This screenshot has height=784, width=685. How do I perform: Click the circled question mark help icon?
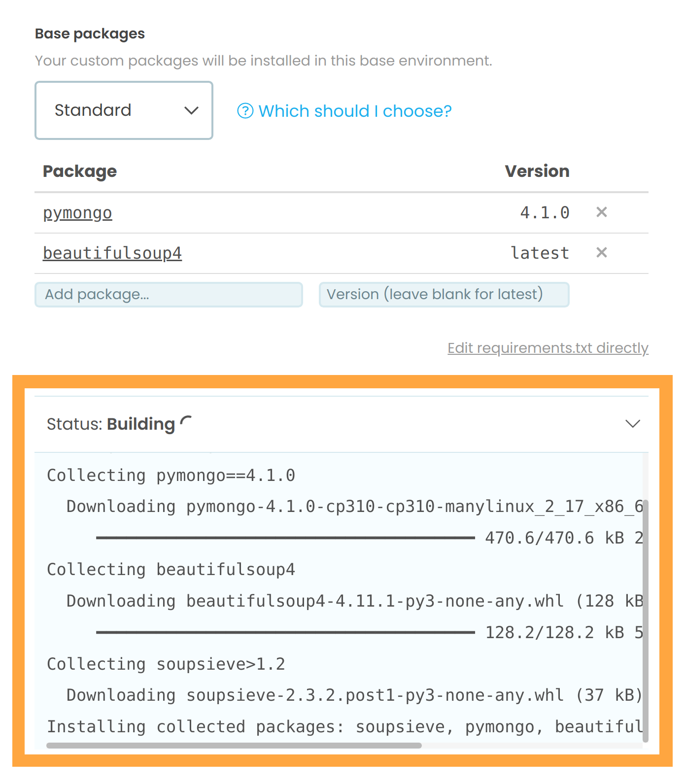point(245,110)
